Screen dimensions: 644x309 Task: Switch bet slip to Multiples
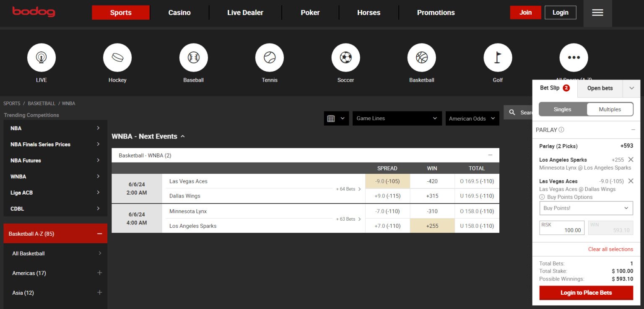(610, 109)
